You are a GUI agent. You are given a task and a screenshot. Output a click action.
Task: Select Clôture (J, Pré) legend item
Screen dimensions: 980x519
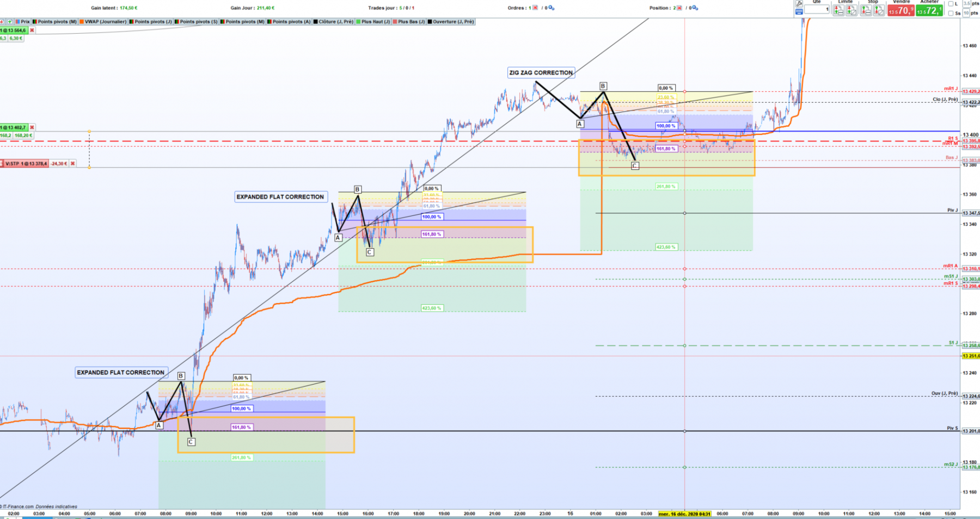tap(333, 22)
